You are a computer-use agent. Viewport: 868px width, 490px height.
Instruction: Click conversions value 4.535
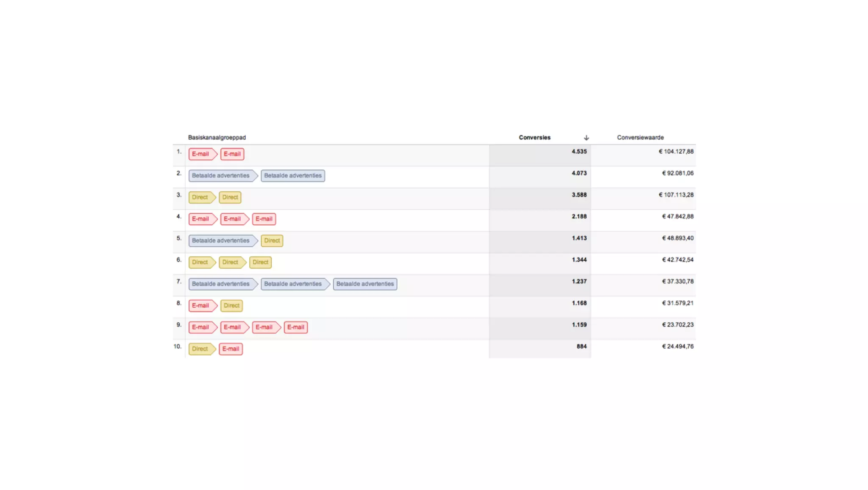pyautogui.click(x=579, y=152)
